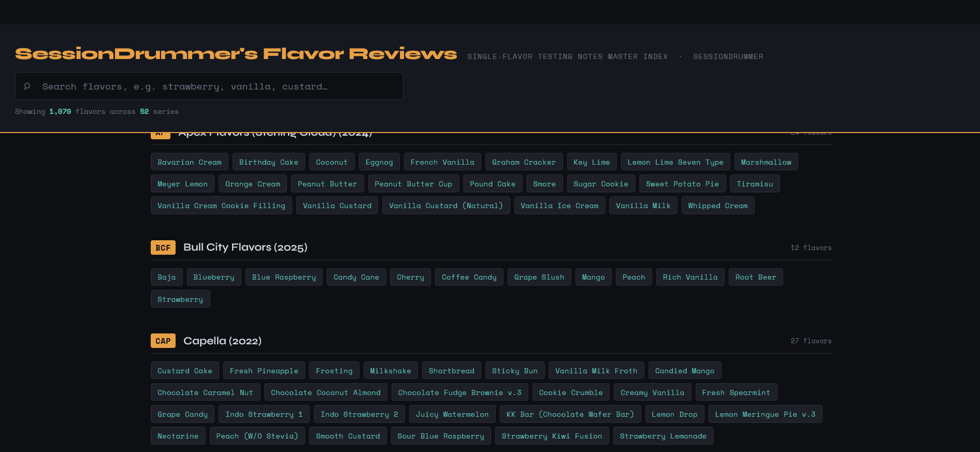Viewport: 980px width, 452px height.
Task: Open Chocolate Fudge Brownie v.3
Action: (x=459, y=392)
